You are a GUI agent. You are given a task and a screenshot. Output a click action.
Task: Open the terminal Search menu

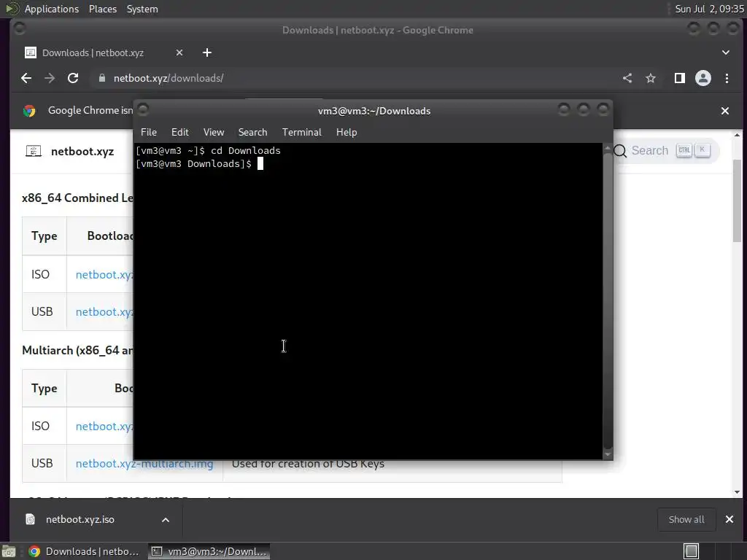[252, 133]
